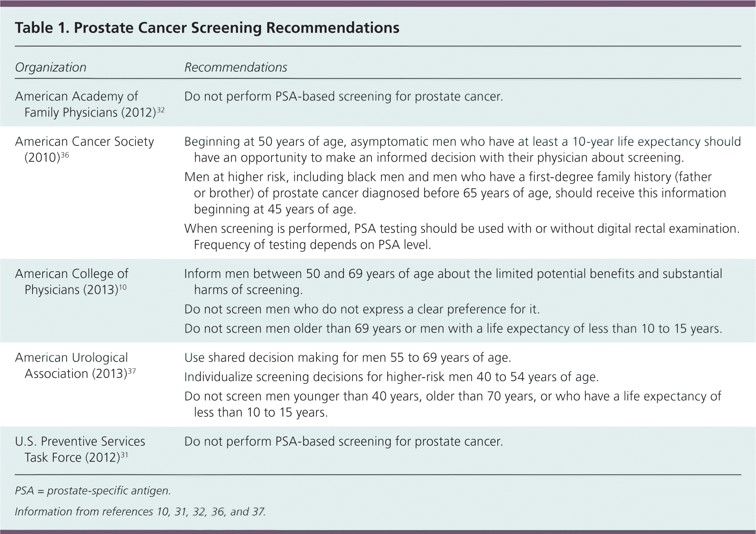Viewport: 756px width, 534px height.
Task: Open superscript reference 37 citation
Action: coord(132,371)
